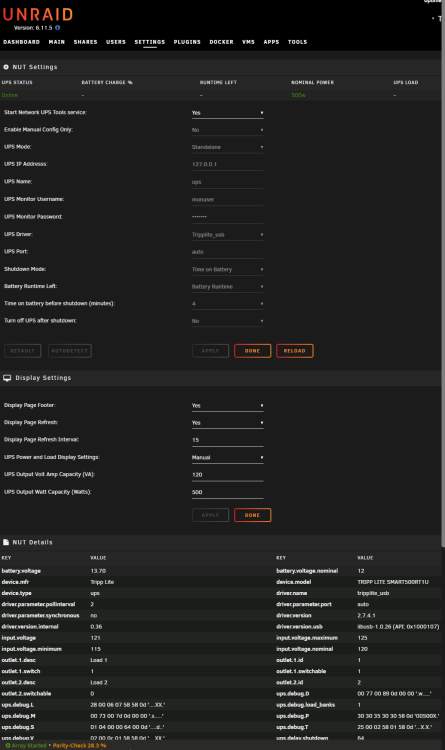Image resolution: width=445 pixels, height=750 pixels.
Task: Open the Shares page
Action: pos(85,42)
